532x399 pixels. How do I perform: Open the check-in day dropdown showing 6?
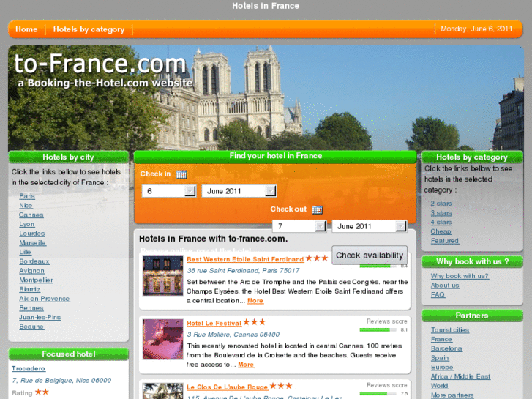[x=168, y=191]
